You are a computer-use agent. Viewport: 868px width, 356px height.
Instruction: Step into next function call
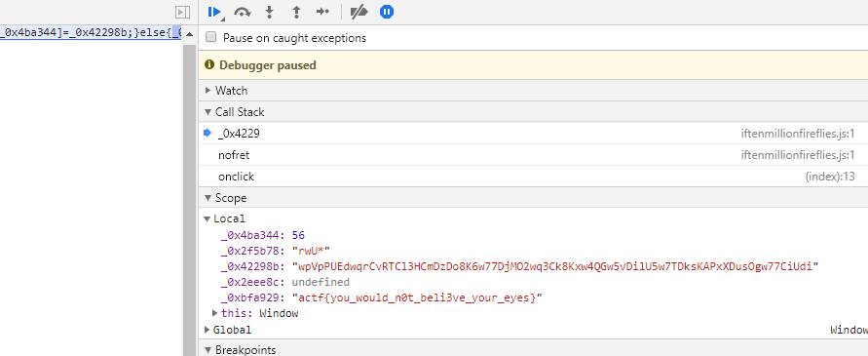click(270, 12)
